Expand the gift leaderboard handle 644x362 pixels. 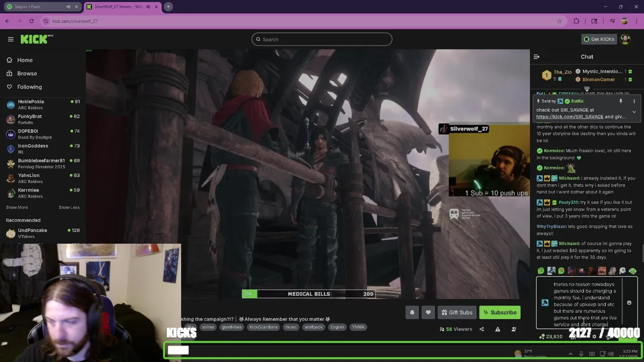587,89
